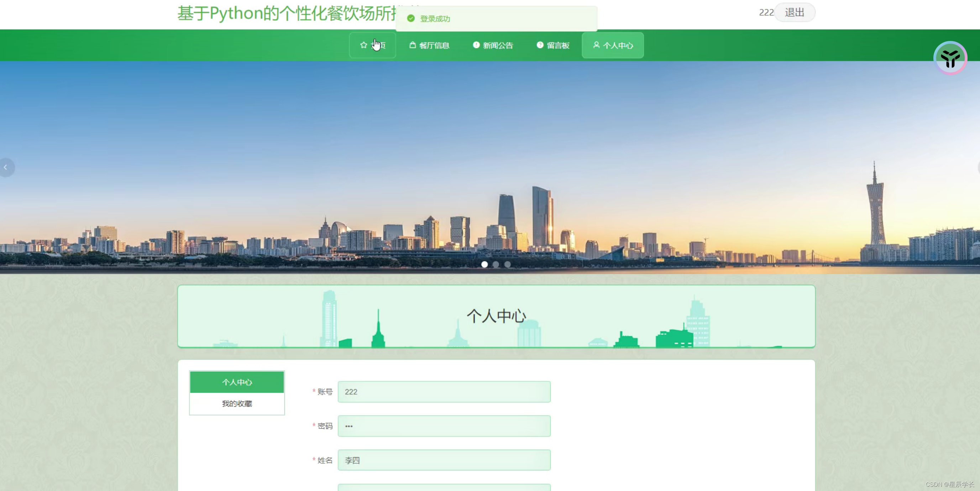Screen dimensions: 980x491
Task: Click the green check icon in 登录成功 toast
Action: pos(411,18)
